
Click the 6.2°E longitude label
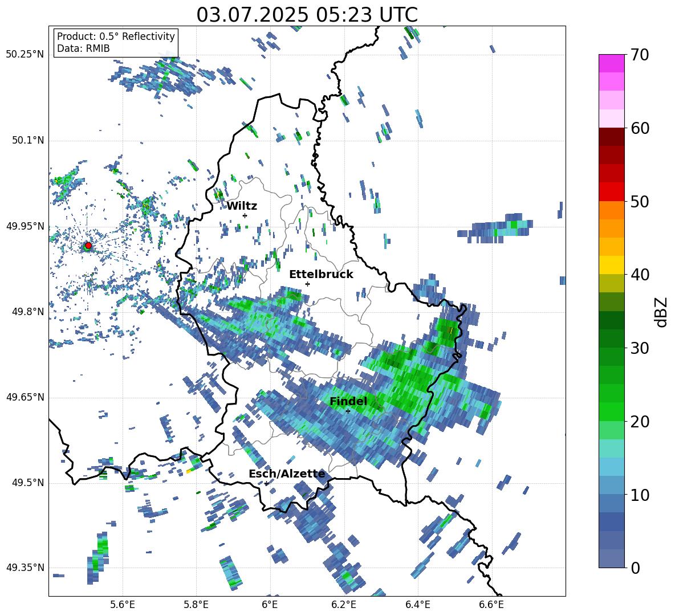344,605
